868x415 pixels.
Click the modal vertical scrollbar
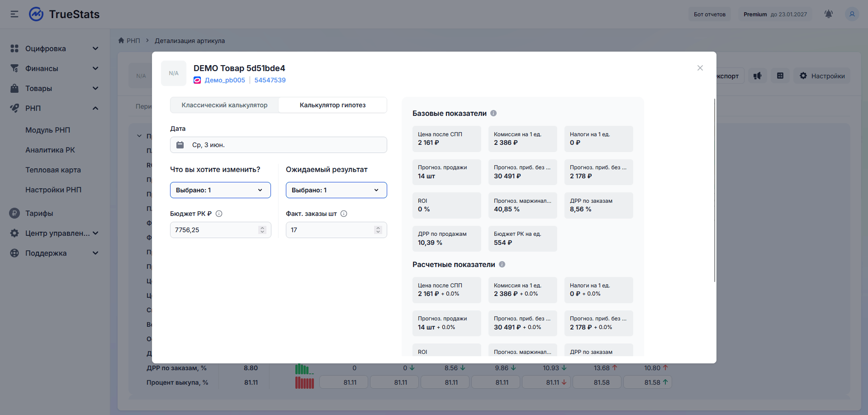coord(715,190)
